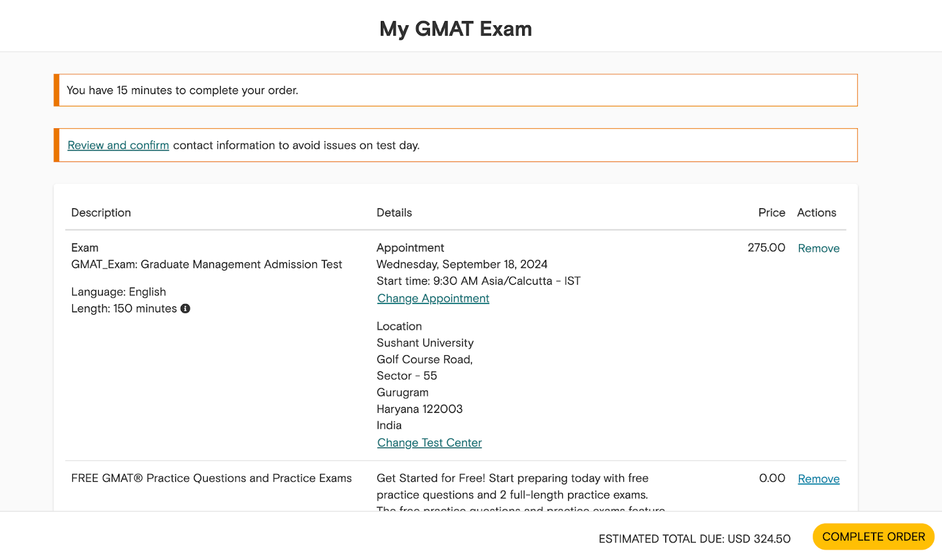Click the '15 minutes to complete your order' notice

pos(456,90)
